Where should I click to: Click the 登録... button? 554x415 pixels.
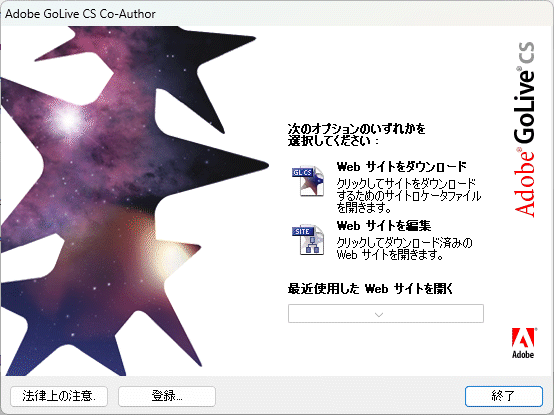click(x=167, y=396)
